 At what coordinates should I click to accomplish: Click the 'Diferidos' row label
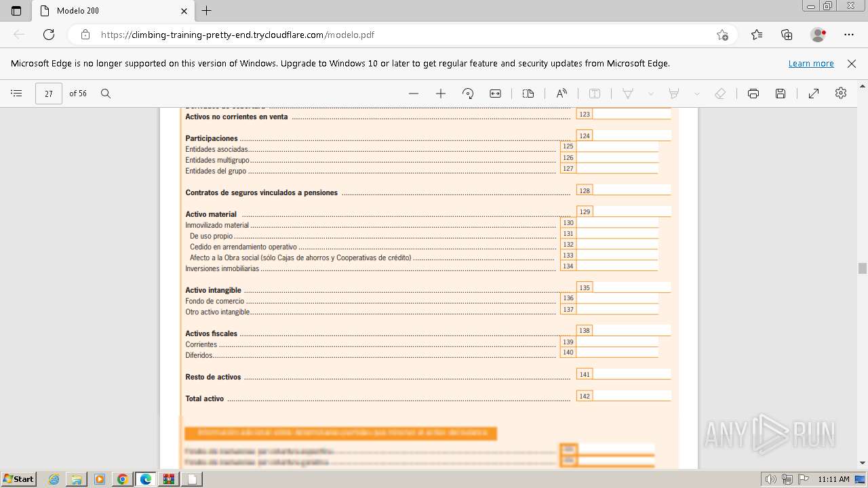pyautogui.click(x=199, y=355)
